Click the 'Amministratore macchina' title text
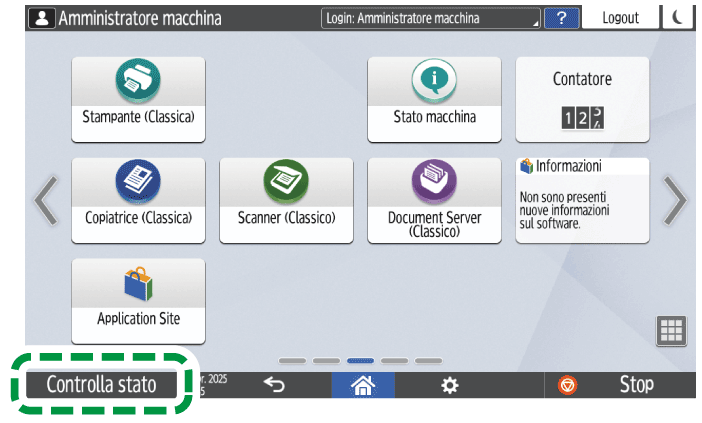This screenshot has width=702, height=423. [140, 18]
